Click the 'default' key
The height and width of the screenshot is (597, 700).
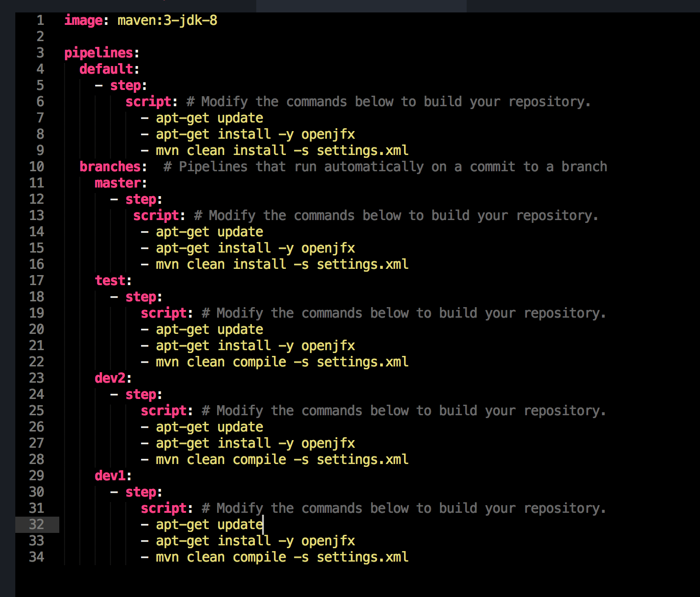(106, 69)
